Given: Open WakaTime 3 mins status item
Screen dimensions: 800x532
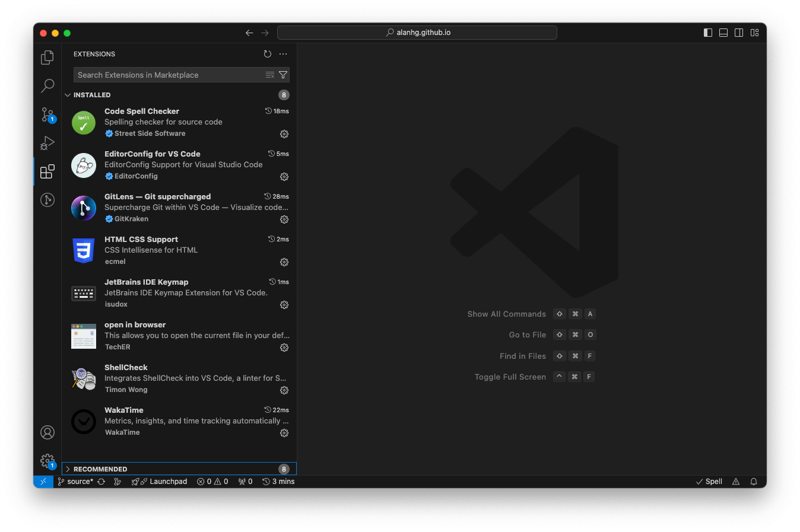Looking at the screenshot, I should [x=278, y=482].
